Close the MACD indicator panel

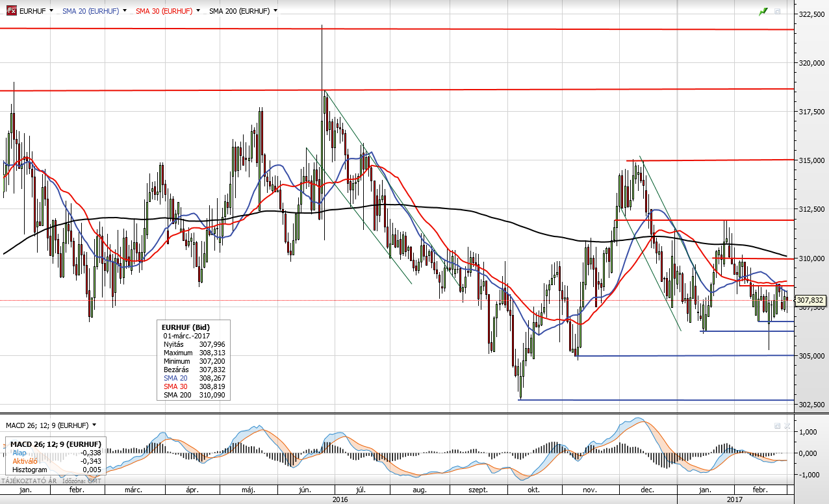[787, 426]
